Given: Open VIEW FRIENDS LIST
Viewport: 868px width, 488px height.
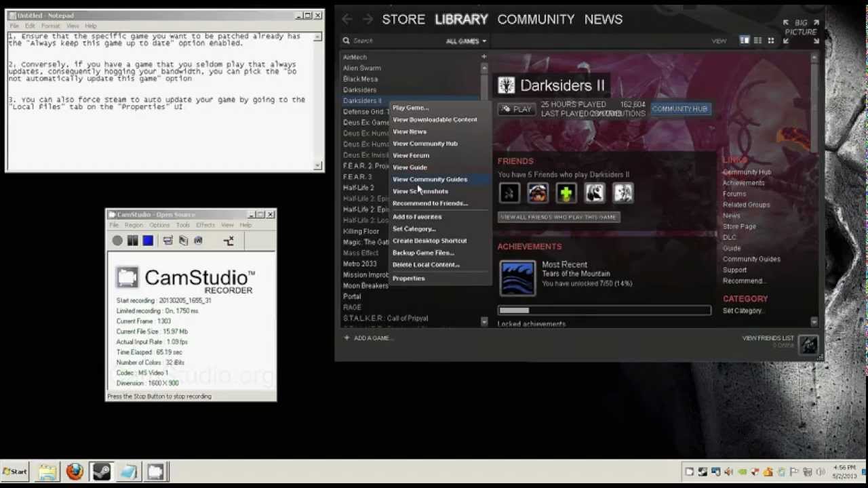Looking at the screenshot, I should (768, 338).
